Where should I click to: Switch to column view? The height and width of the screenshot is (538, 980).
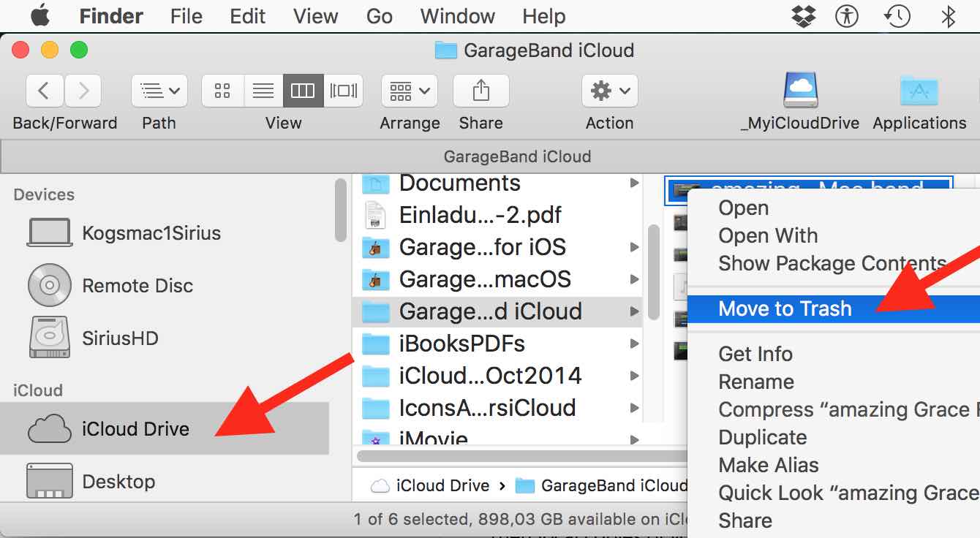pyautogui.click(x=303, y=91)
